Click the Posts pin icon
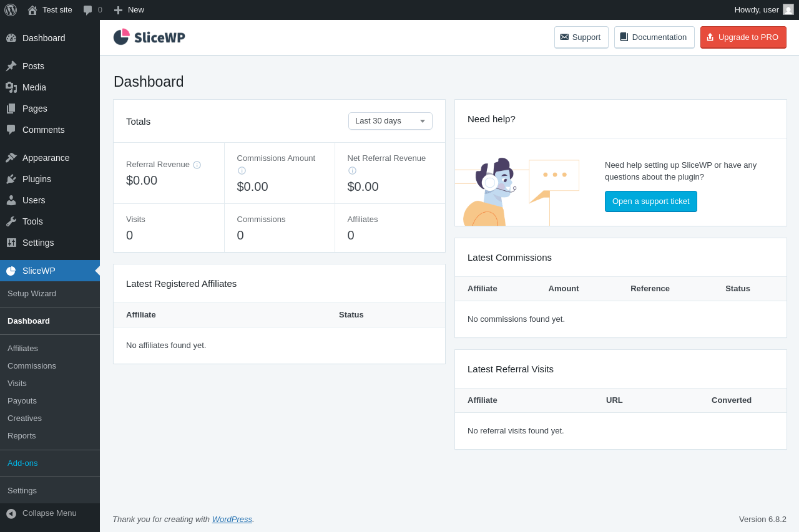This screenshot has width=799, height=532. point(11,66)
